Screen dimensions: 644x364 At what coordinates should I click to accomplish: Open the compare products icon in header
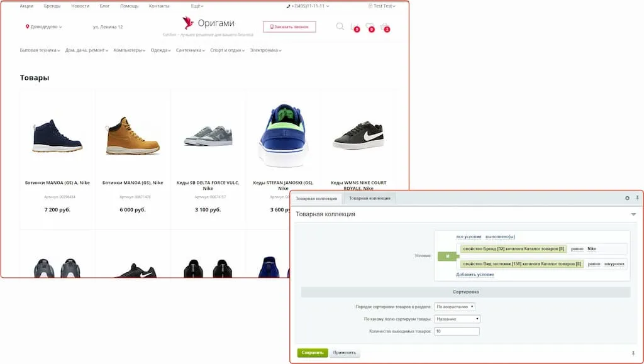pyautogui.click(x=354, y=27)
